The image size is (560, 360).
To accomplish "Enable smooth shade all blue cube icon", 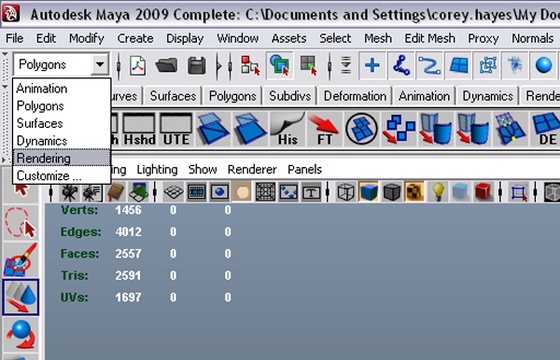I will (369, 192).
